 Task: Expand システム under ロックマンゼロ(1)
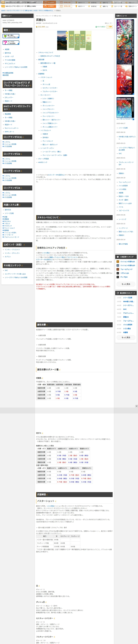click(x=7, y=142)
